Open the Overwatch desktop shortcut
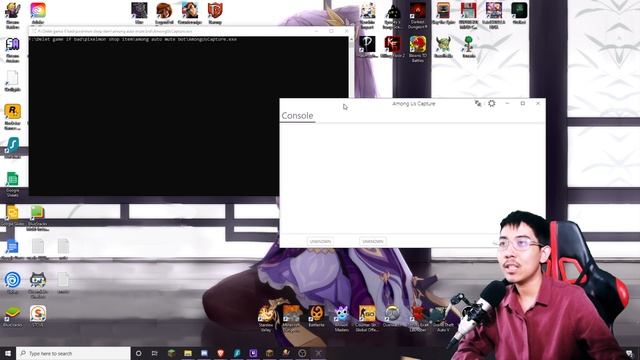This screenshot has height=360, width=640. point(392,316)
